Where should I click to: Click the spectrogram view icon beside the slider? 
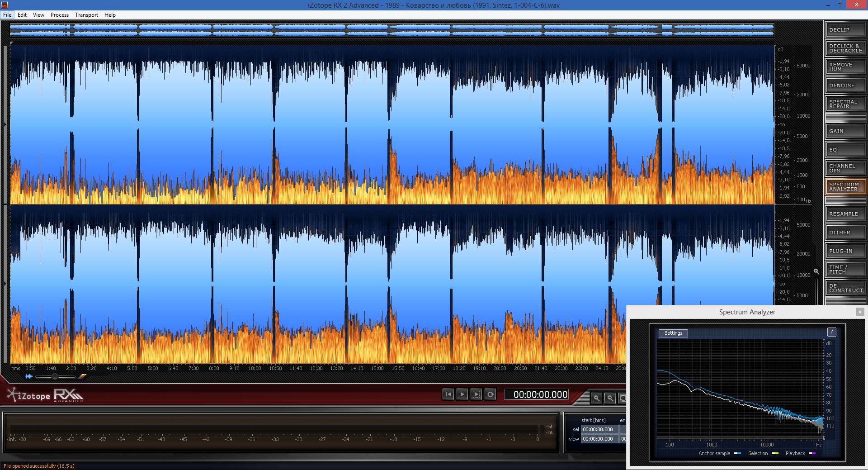(x=82, y=376)
